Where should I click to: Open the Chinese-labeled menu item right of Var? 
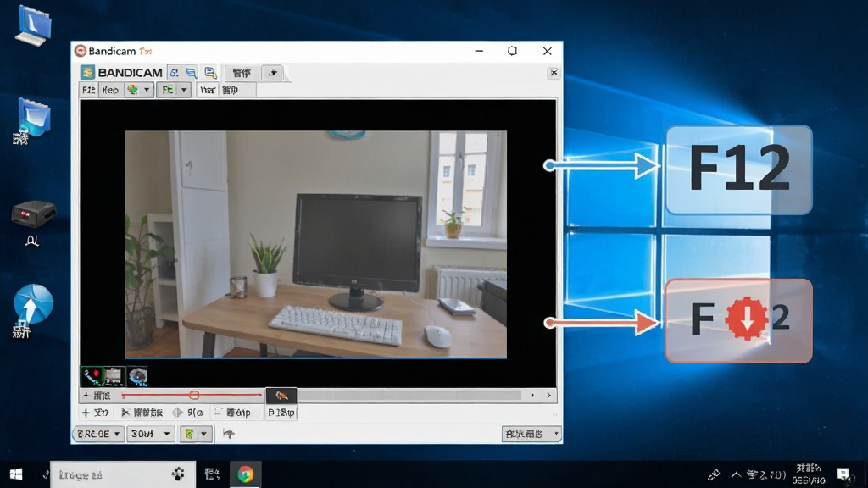(x=231, y=90)
